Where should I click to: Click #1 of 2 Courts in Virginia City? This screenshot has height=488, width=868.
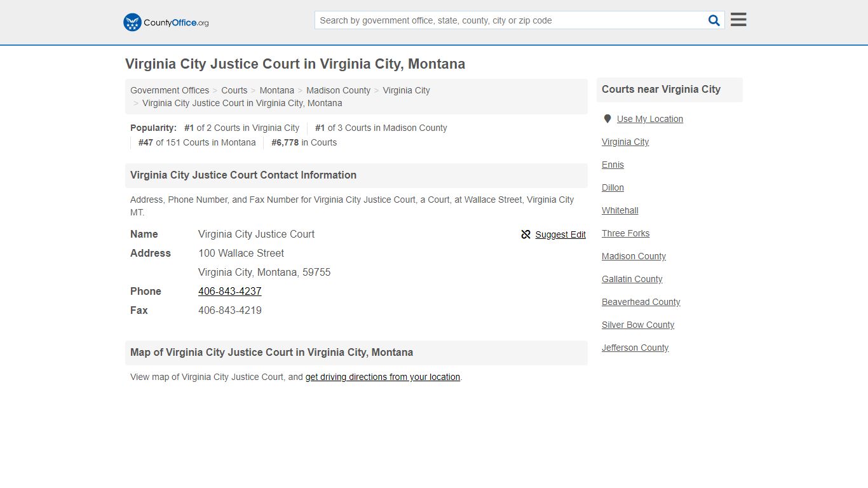coord(241,128)
